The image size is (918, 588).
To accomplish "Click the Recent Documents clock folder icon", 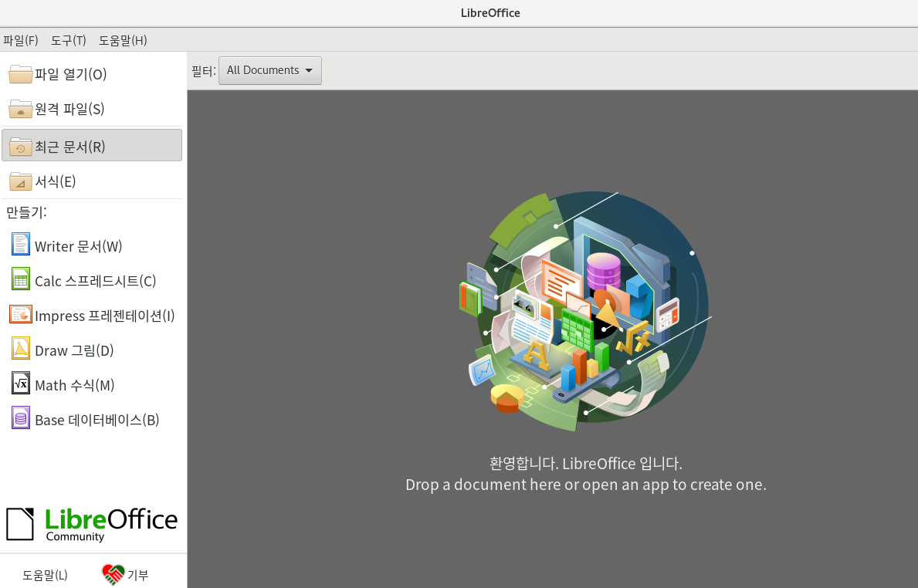I will pos(21,147).
